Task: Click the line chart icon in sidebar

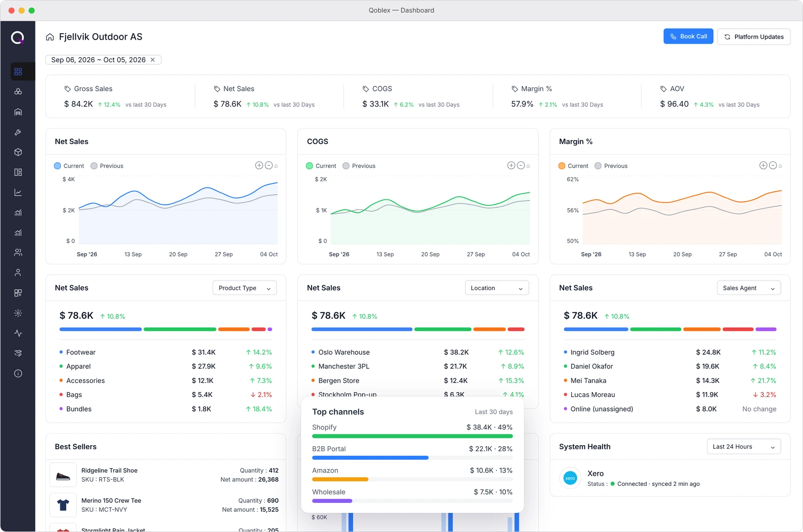Action: 18,192
